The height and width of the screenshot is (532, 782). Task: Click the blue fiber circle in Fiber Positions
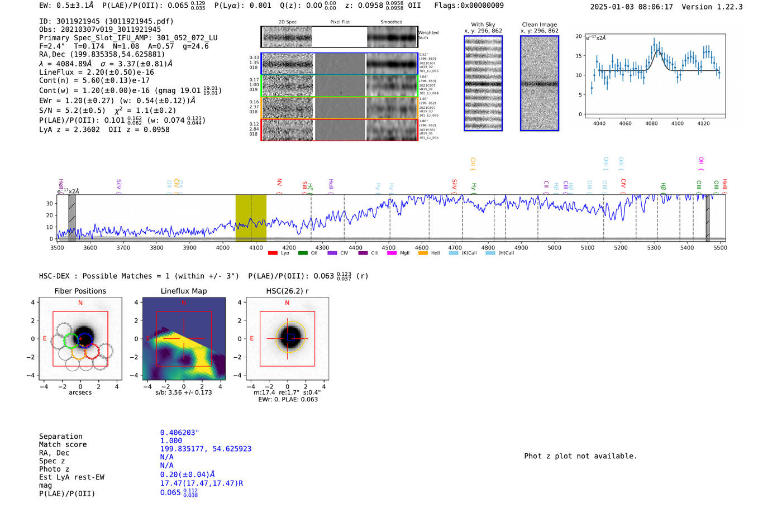tap(85, 340)
